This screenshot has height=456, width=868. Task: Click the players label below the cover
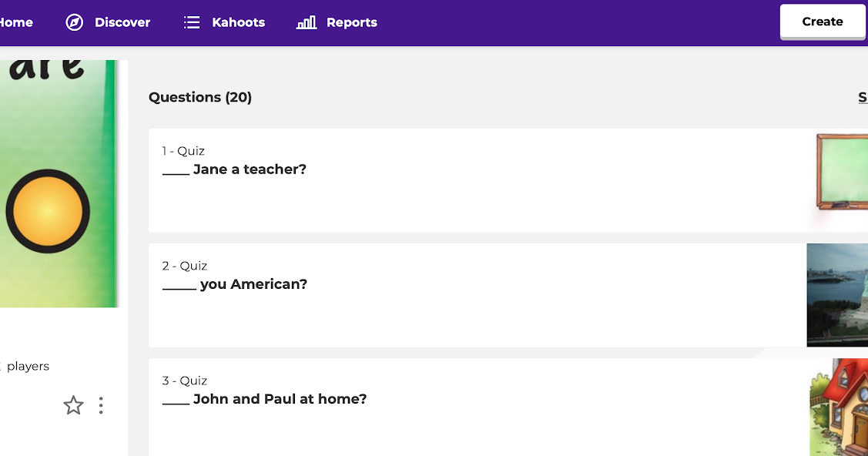(27, 366)
